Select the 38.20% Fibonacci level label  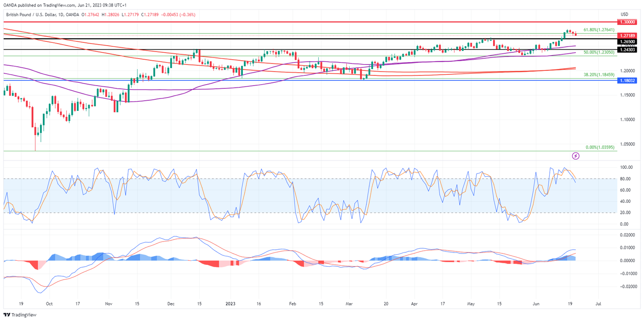pos(598,74)
